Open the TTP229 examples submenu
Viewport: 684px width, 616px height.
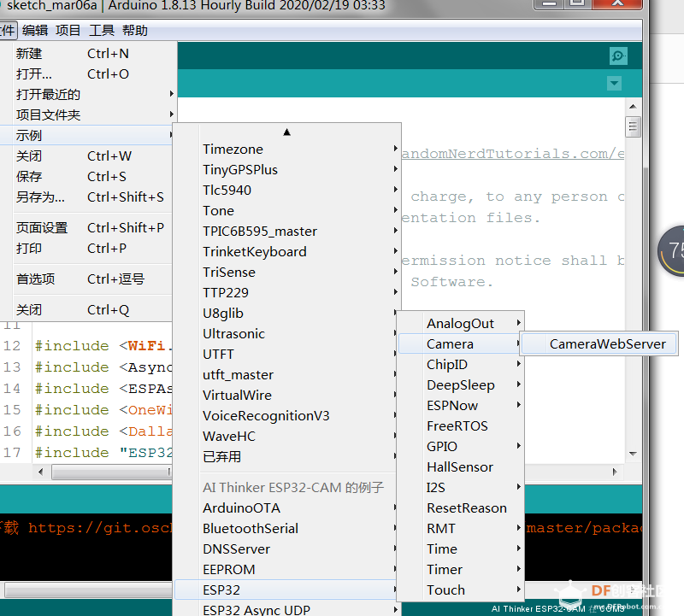pyautogui.click(x=287, y=292)
